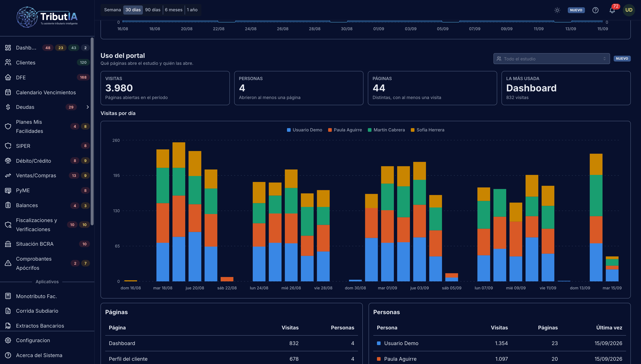Image resolution: width=641 pixels, height=364 pixels.
Task: Open Calendario Vencimientos calendar icon
Action: point(8,92)
